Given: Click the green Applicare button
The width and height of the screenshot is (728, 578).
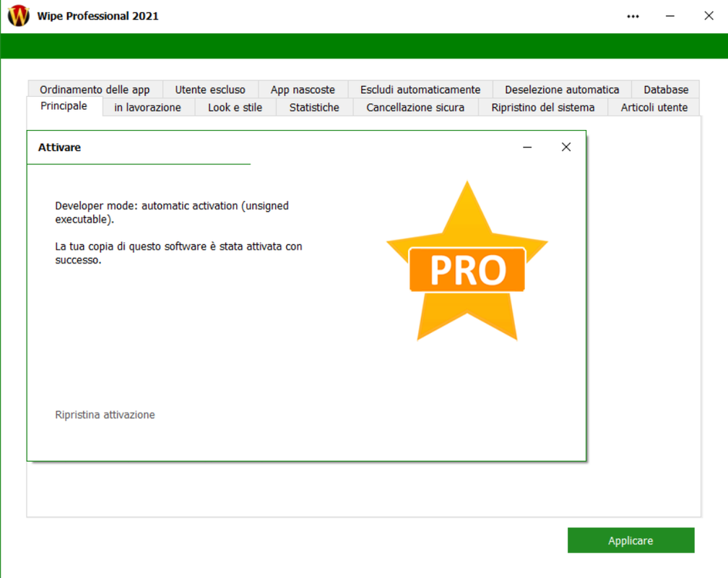Looking at the screenshot, I should coord(630,540).
